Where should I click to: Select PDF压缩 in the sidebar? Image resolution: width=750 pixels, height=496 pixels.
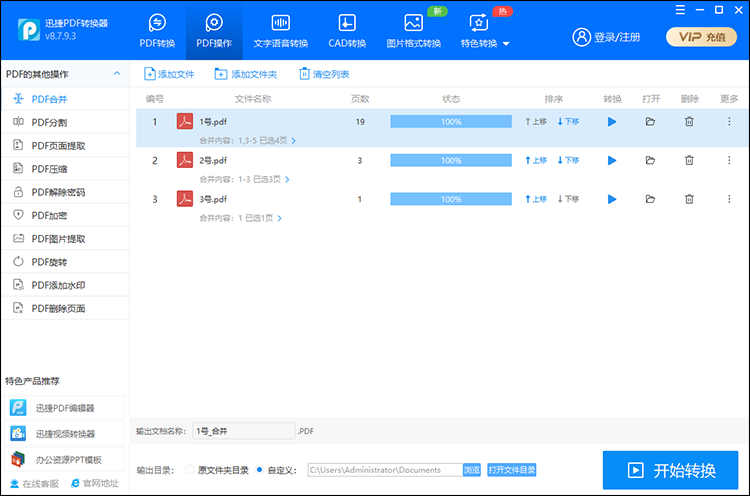[65, 169]
